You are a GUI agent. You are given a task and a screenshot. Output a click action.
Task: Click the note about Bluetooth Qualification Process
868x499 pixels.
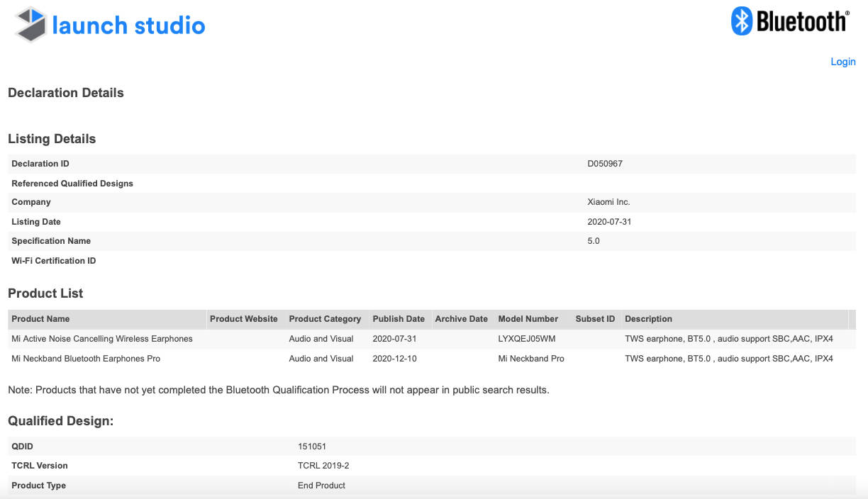tap(279, 390)
